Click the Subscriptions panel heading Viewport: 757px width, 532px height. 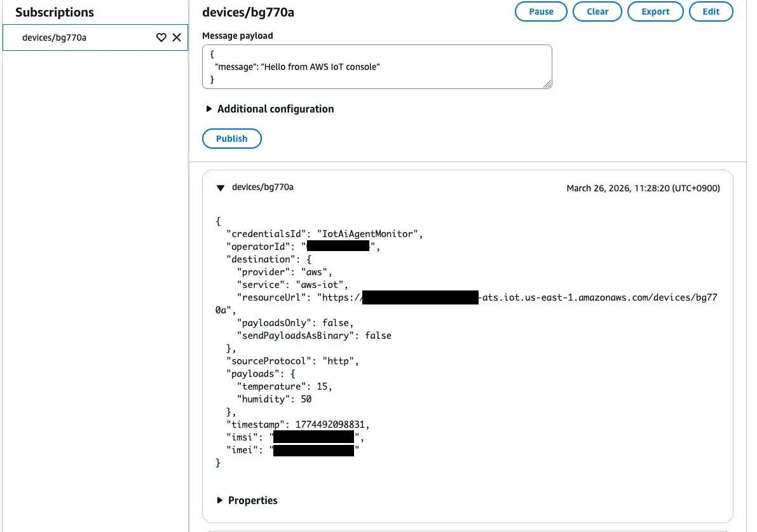[54, 12]
